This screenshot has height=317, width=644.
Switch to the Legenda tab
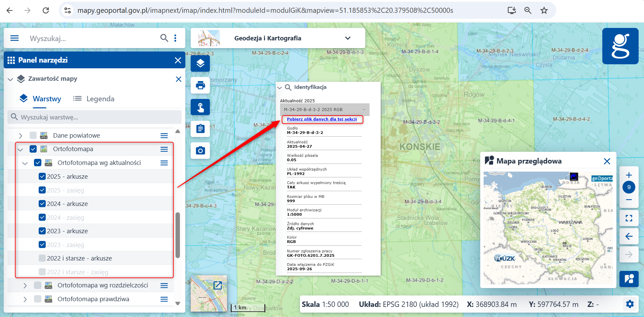[x=94, y=99]
